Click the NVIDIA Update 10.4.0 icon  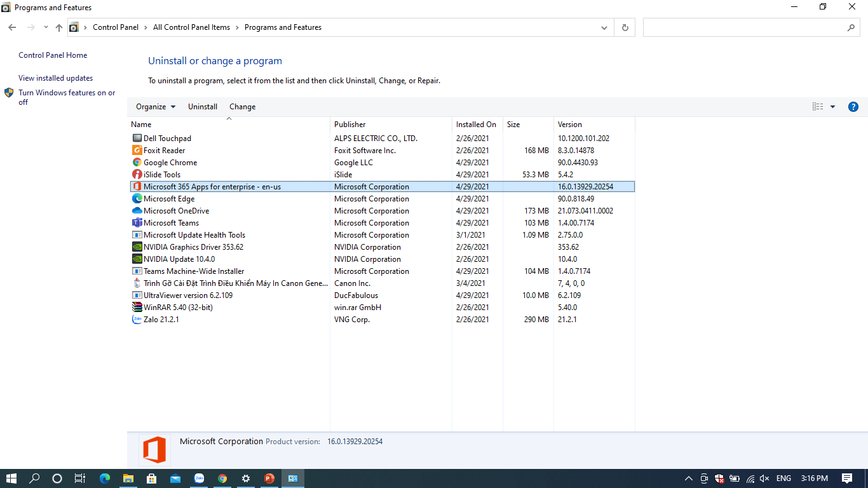[x=137, y=259]
